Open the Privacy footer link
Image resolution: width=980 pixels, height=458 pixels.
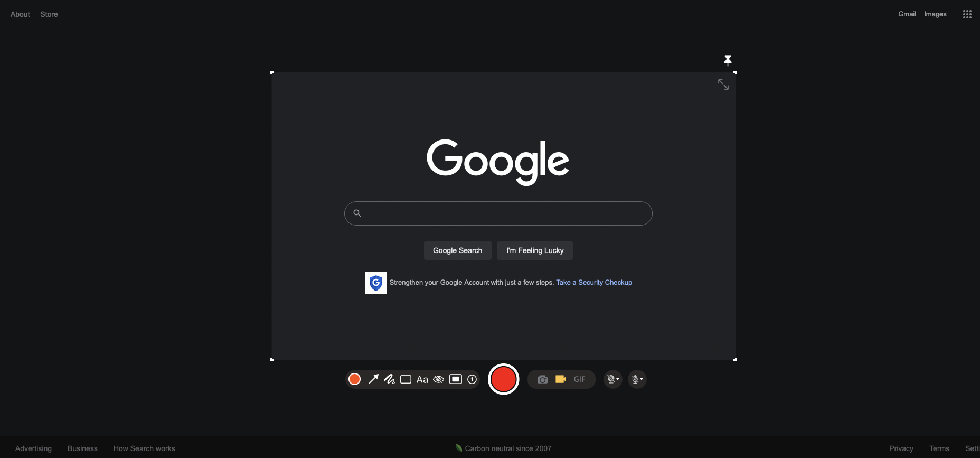[x=901, y=448]
